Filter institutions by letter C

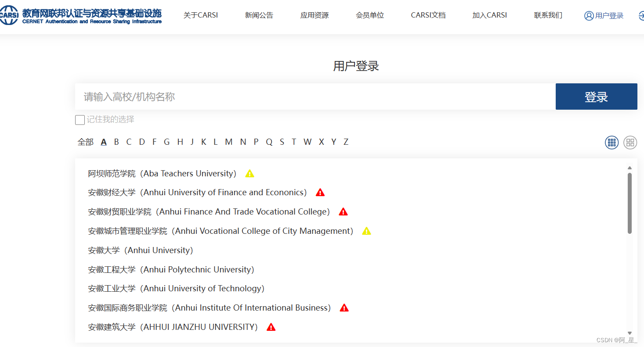[129, 142]
